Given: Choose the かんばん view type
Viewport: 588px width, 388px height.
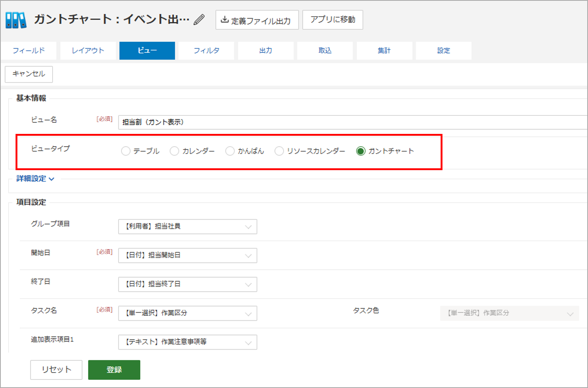Looking at the screenshot, I should [230, 151].
